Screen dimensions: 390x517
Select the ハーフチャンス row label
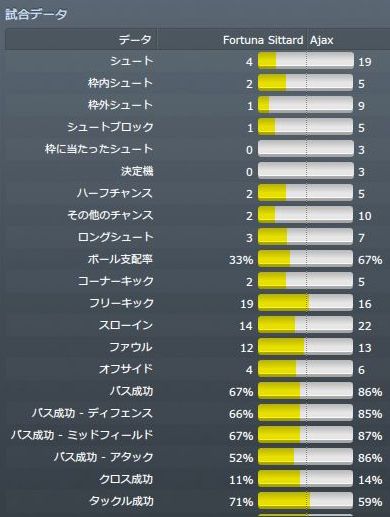(x=115, y=193)
